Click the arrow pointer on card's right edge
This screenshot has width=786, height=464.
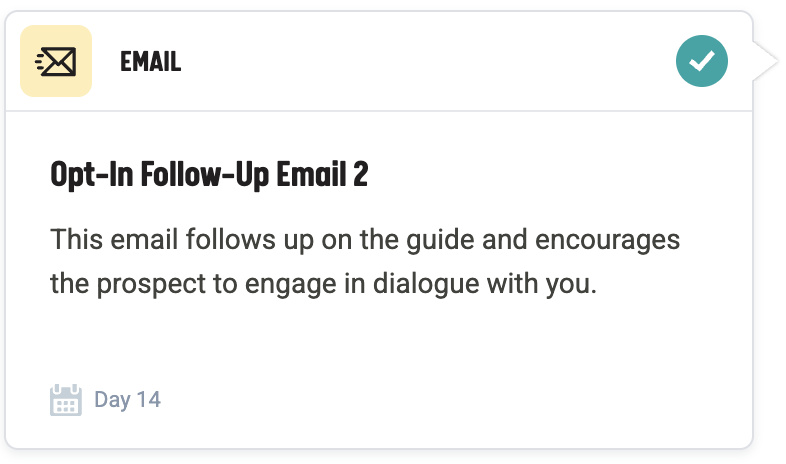(x=766, y=62)
